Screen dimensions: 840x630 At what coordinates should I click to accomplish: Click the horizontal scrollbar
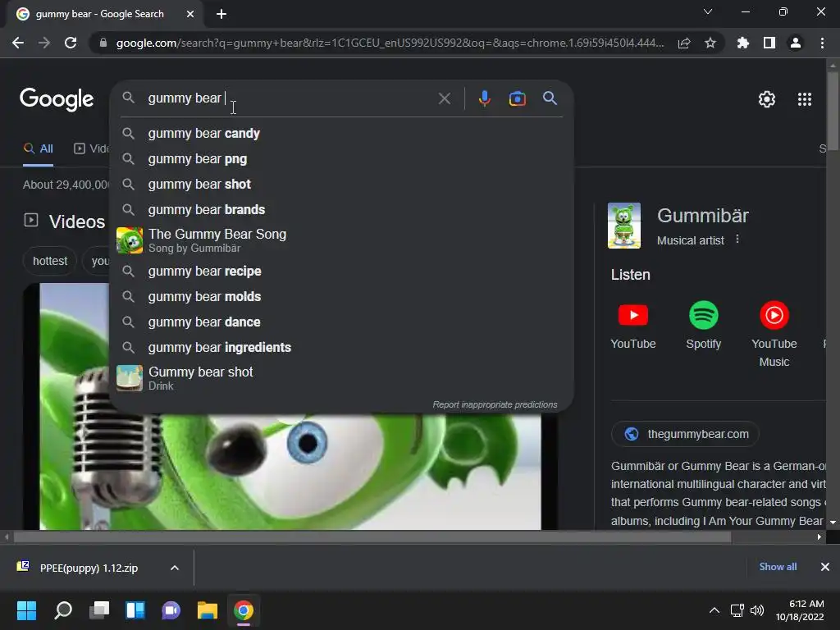[x=373, y=536]
